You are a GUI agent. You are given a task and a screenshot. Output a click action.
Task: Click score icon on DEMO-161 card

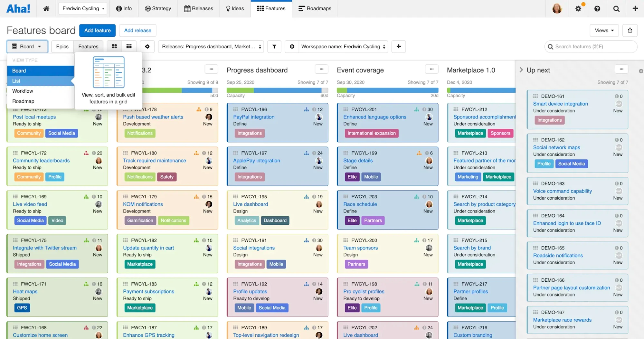[617, 96]
